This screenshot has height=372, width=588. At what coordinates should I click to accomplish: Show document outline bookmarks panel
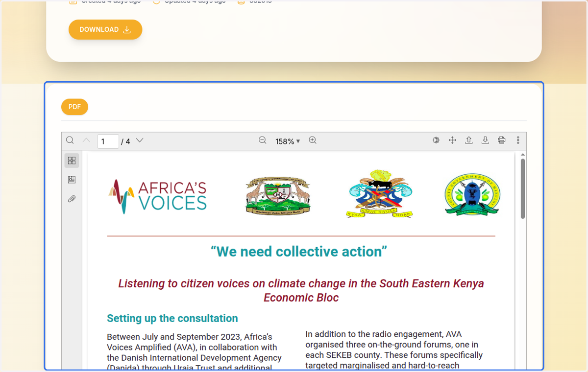[x=72, y=180]
